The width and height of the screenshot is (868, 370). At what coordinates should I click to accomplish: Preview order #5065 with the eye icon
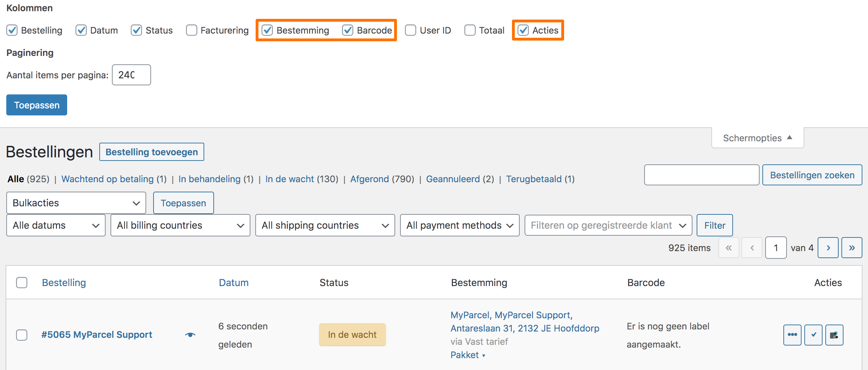point(190,335)
